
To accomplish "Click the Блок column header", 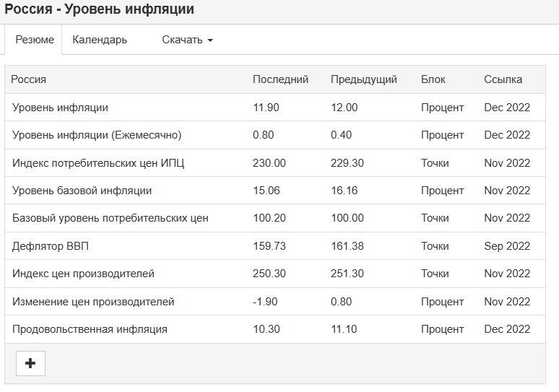I will 433,79.
